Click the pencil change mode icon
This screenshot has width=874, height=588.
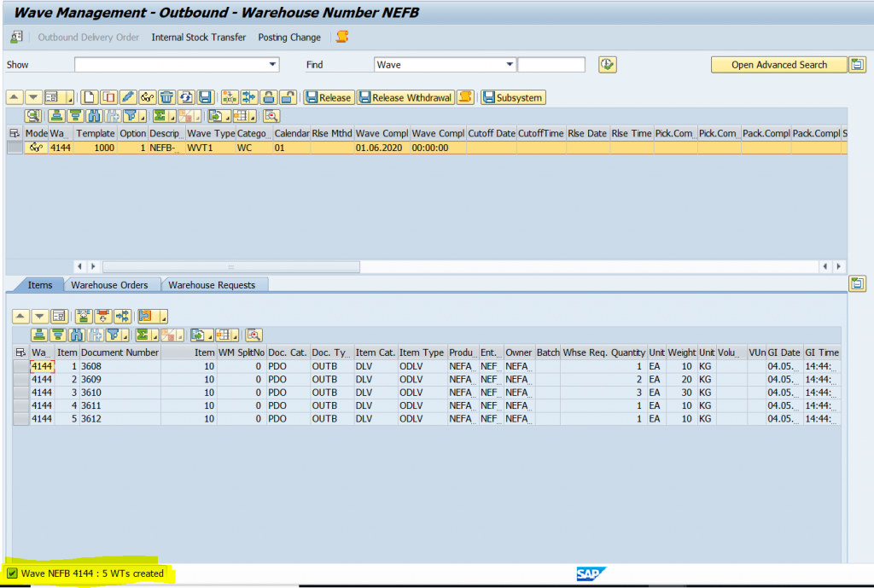128,97
